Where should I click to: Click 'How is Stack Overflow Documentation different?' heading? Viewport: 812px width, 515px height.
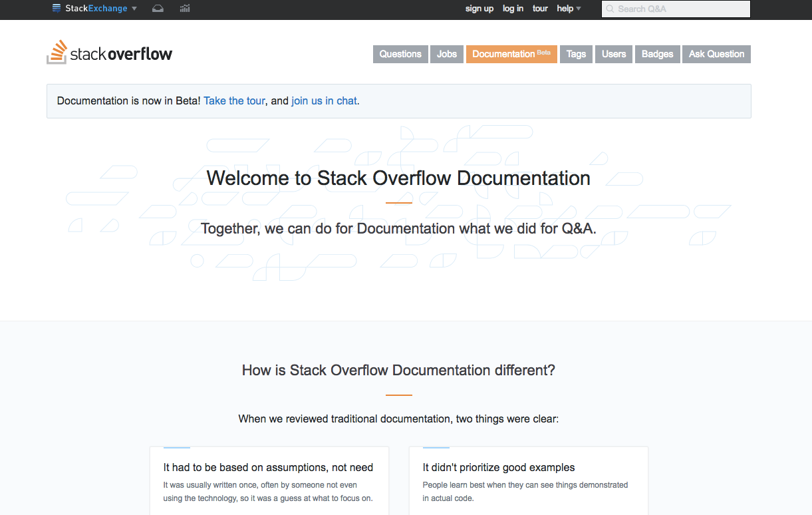click(x=398, y=370)
